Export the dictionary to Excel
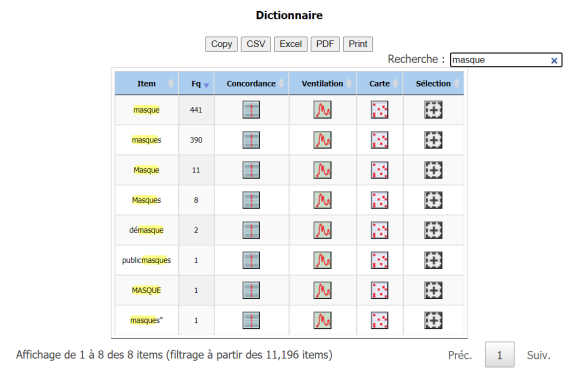This screenshot has width=569, height=375. pos(291,44)
